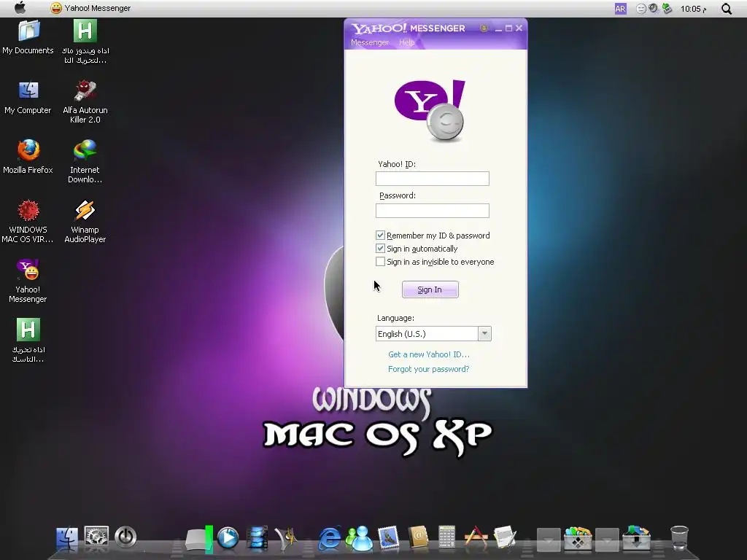Open the Calculator icon in the dock
The height and width of the screenshot is (560, 747).
447,538
